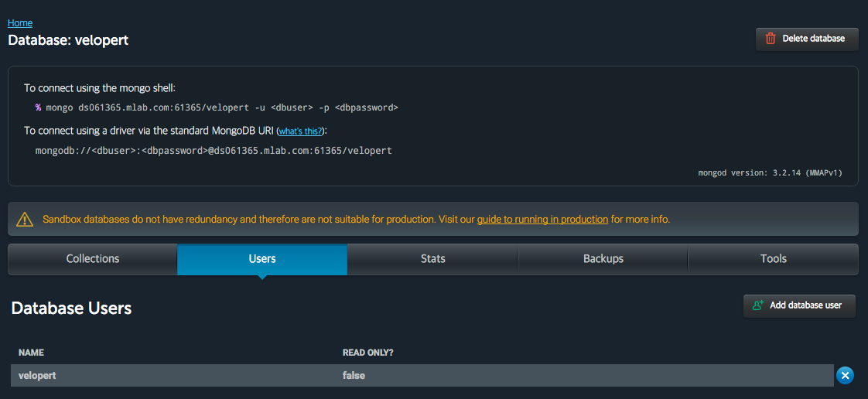Open the Tools tab
Screen dimensions: 868x399
774,259
